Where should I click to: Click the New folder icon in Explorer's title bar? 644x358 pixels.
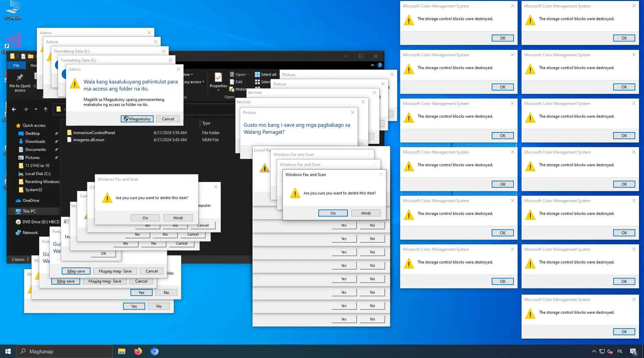31,56
